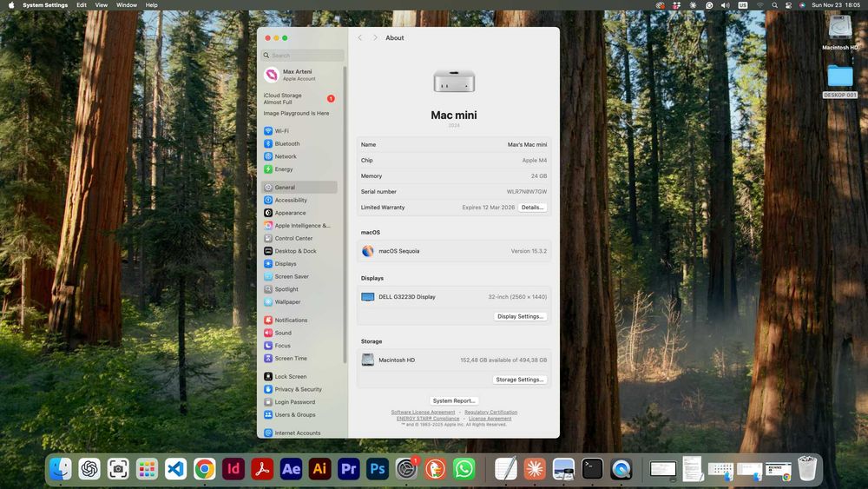868x489 pixels.
Task: Open the System Settings menu
Action: [45, 5]
